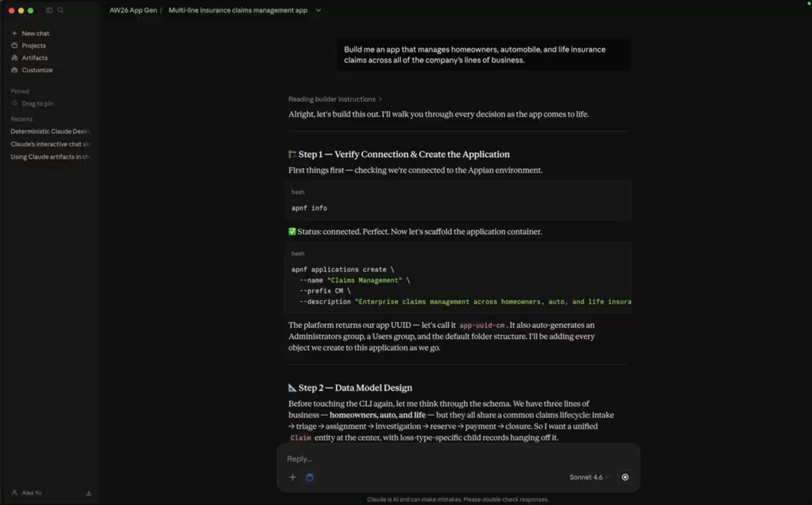Start a New chat
This screenshot has height=505, width=812.
pos(35,33)
